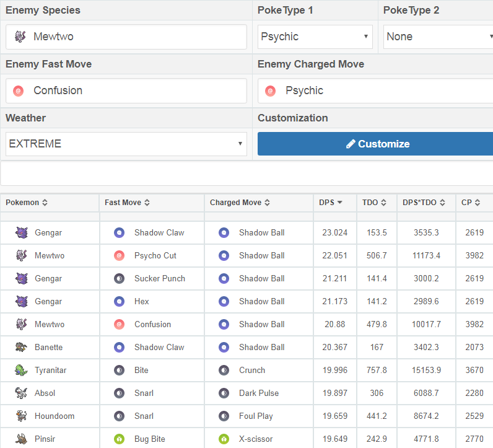
Task: Sort table by DPS*TDO column header
Action: (424, 203)
